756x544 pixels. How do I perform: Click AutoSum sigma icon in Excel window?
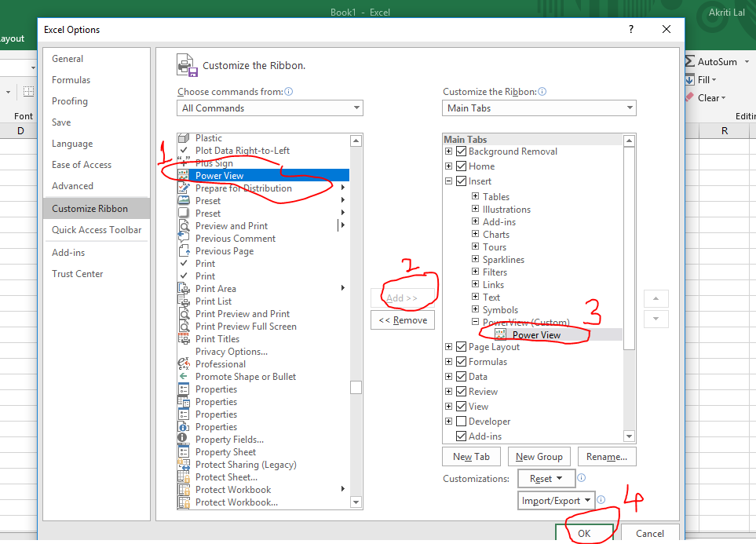690,61
